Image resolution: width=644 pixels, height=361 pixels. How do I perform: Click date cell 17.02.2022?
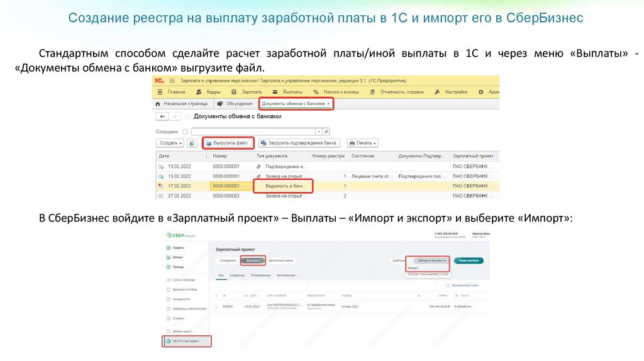pos(179,186)
